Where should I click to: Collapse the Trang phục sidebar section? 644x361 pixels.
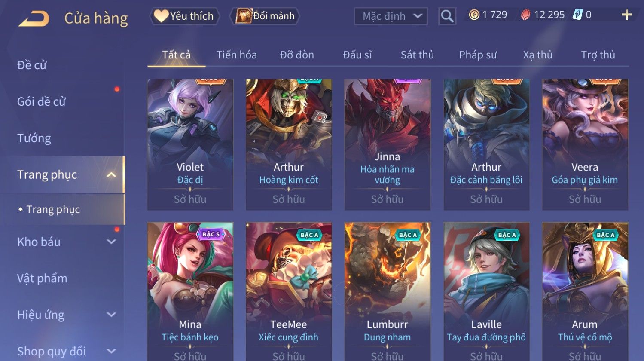tap(111, 174)
